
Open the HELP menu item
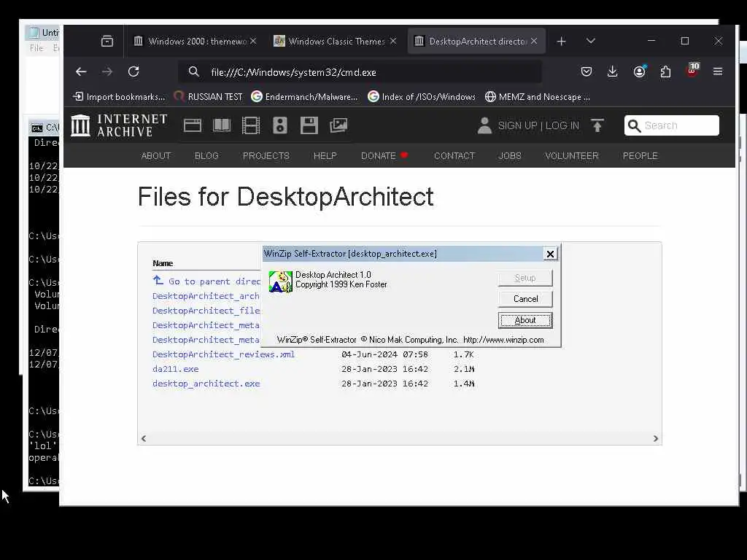pos(325,156)
